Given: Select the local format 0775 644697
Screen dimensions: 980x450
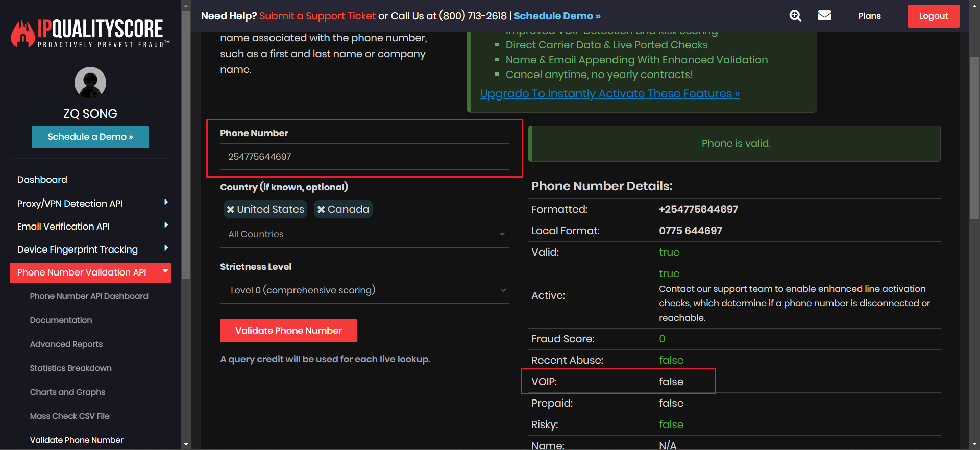Looking at the screenshot, I should [x=691, y=231].
